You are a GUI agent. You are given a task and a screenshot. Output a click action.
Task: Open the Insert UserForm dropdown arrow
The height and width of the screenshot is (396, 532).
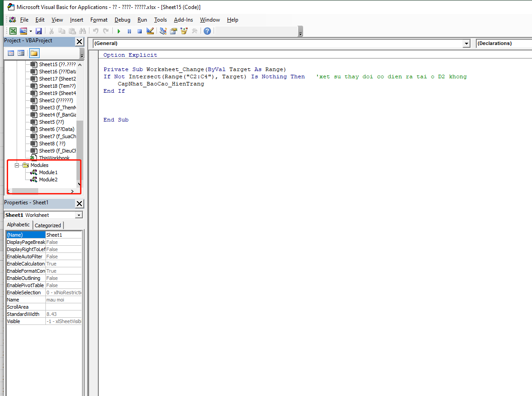[31, 31]
